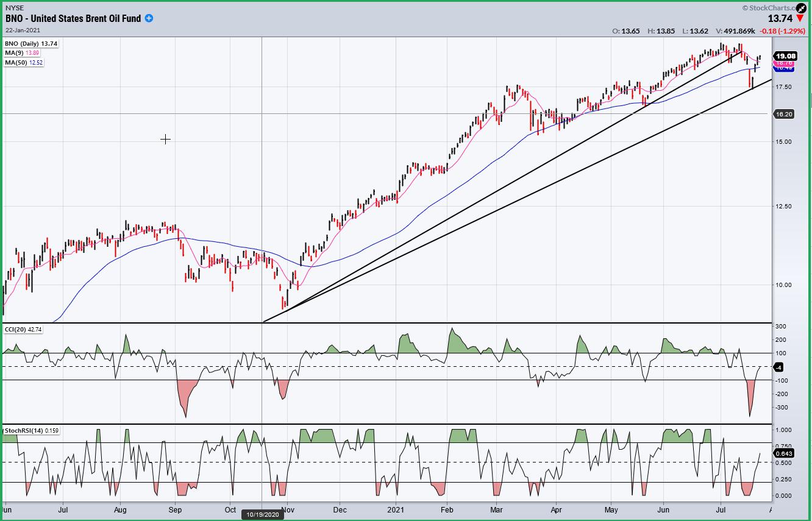Click the MA(50) 12.52 legend label
Image resolution: width=812 pixels, height=521 pixels.
24,62
